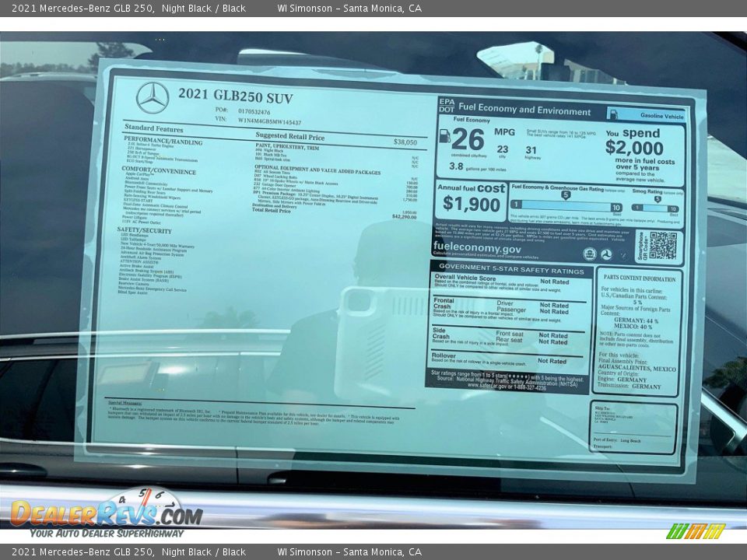Click the 'Special Messages' footnote heading

click(124, 404)
